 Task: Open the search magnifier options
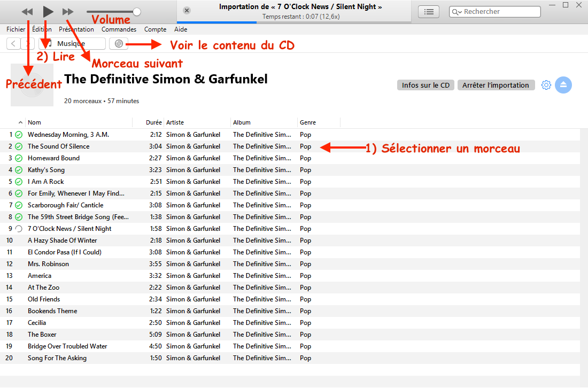457,12
